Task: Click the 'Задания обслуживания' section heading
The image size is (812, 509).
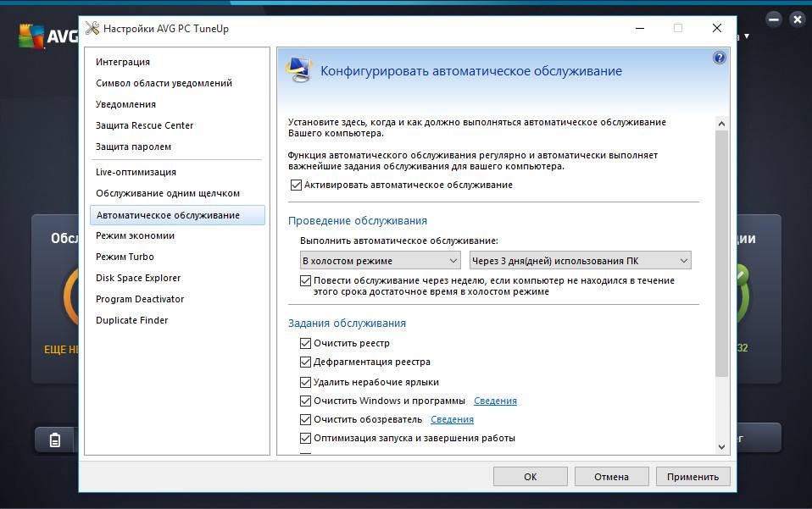Action: point(347,324)
